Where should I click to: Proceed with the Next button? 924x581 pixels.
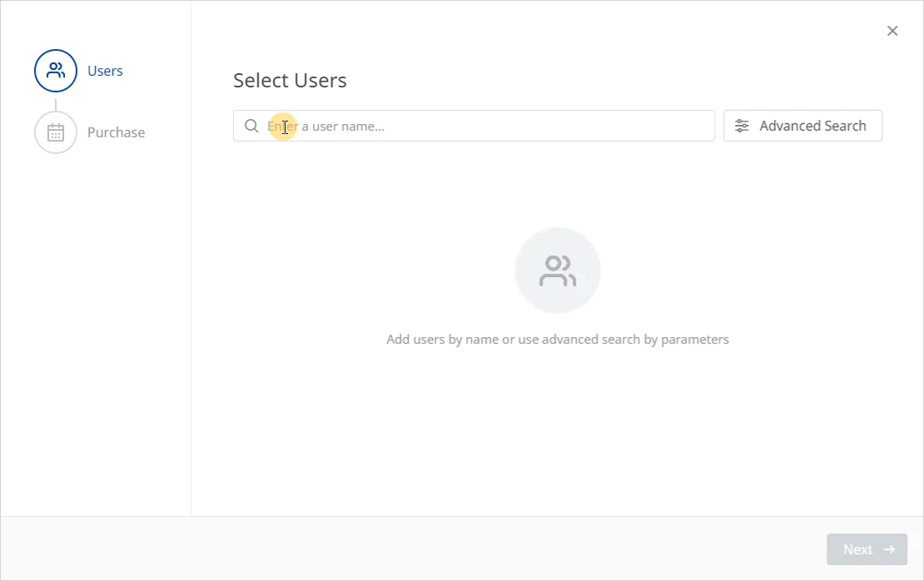pos(867,549)
